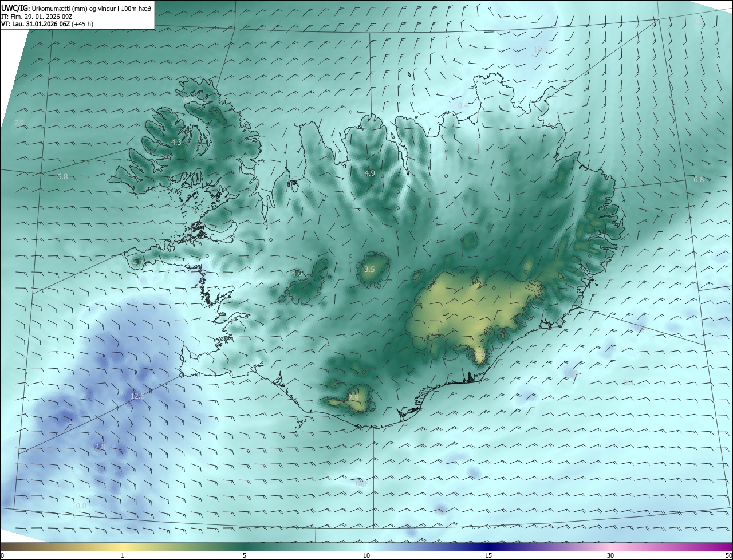The width and height of the screenshot is (733, 560).
Task: Click the 10.0 value label over the southwest ocean
Action: (79, 506)
